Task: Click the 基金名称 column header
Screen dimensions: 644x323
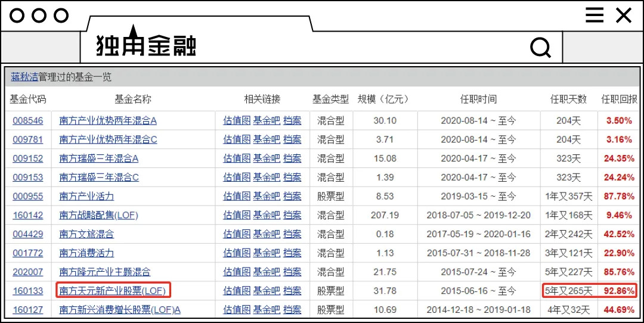Action: coord(132,99)
